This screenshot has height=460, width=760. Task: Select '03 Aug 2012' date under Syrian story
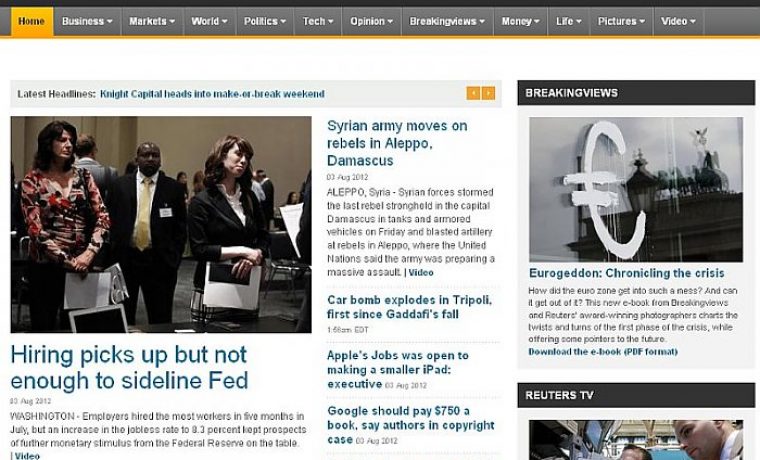(x=347, y=177)
